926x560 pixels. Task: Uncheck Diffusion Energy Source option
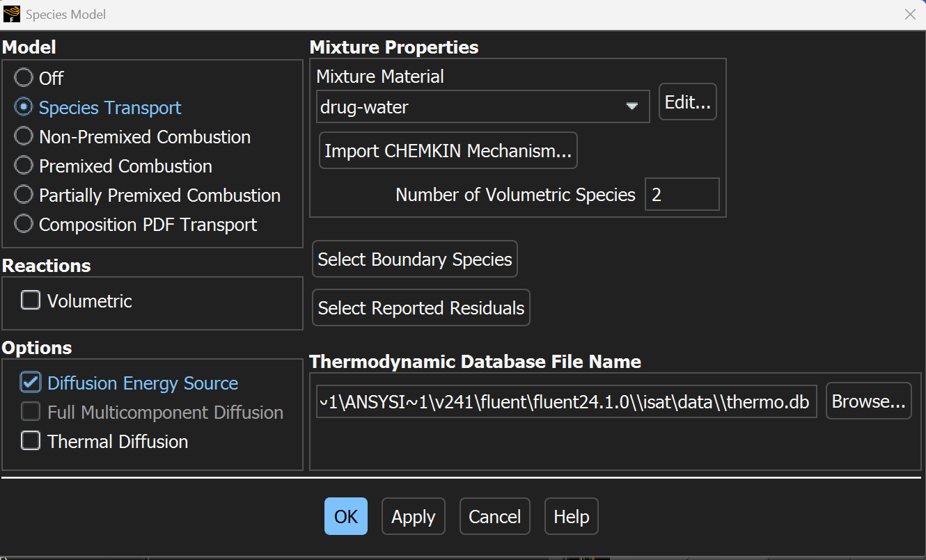[x=31, y=383]
